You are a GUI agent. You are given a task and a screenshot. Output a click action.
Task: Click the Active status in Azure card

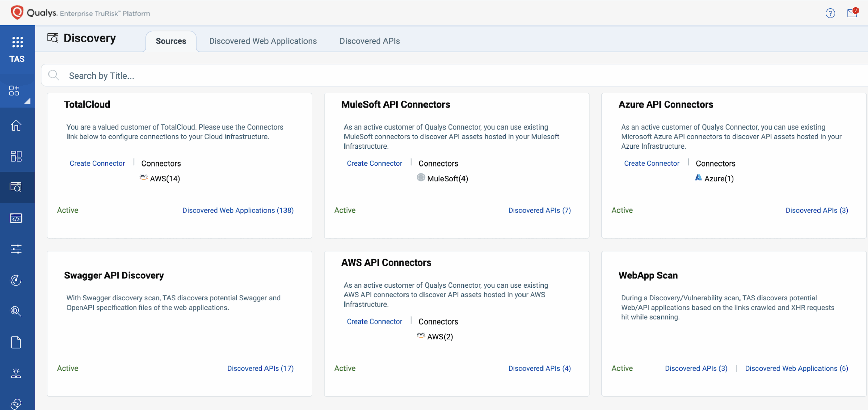(x=622, y=210)
